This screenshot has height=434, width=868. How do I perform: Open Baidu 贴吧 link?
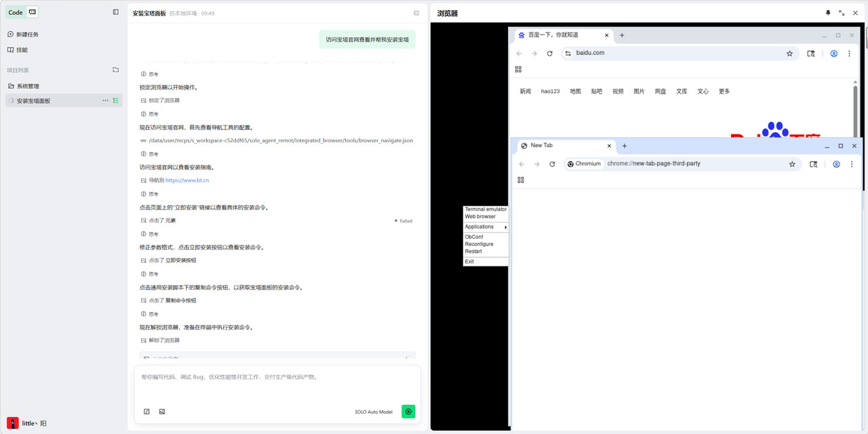point(597,92)
